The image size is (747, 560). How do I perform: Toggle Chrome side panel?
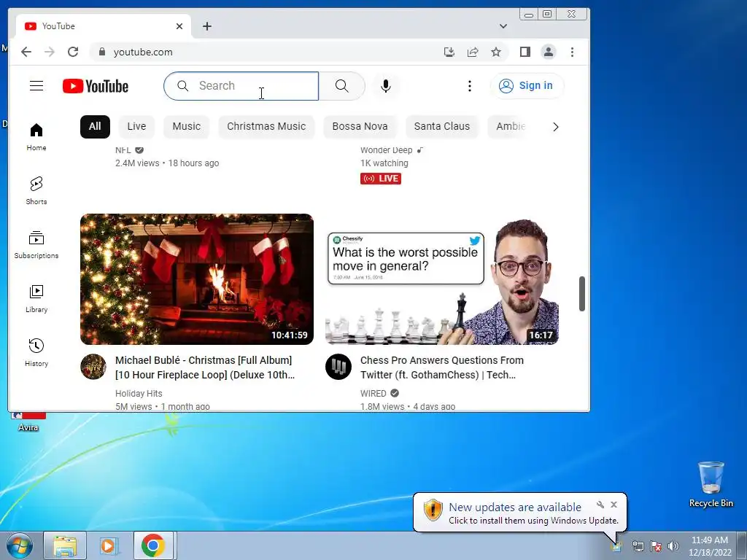tap(525, 52)
